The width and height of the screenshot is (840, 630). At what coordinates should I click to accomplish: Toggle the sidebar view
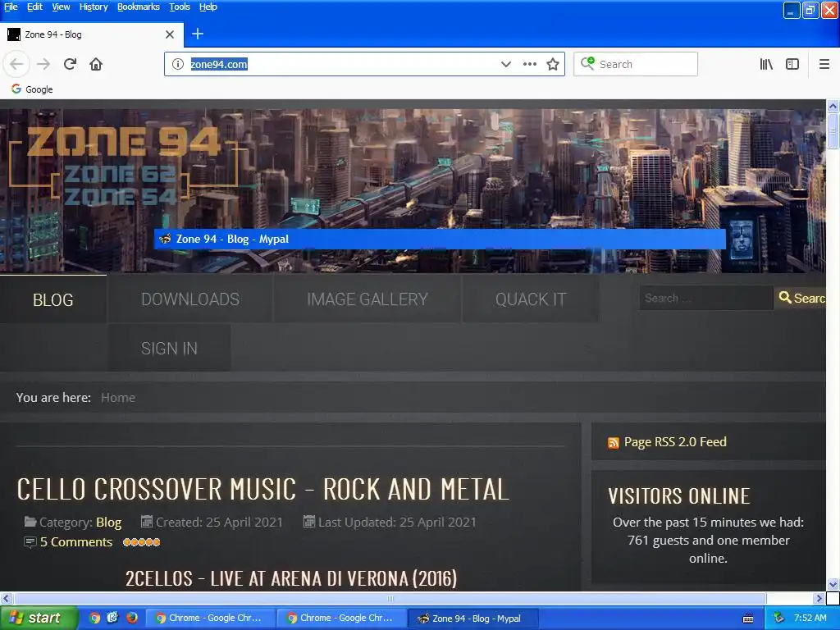(x=792, y=64)
